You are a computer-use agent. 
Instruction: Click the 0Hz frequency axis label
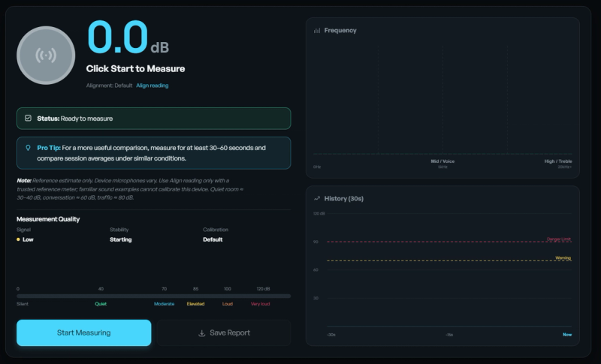click(317, 167)
